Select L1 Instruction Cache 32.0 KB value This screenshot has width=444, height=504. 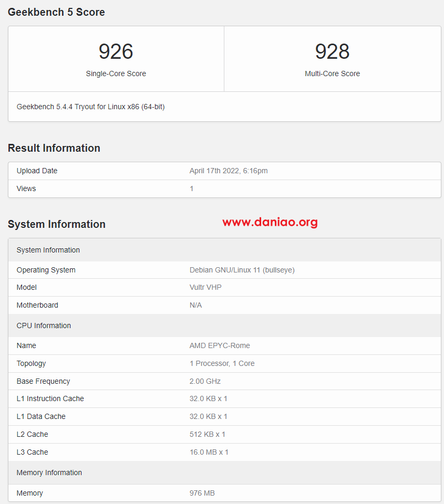click(209, 398)
